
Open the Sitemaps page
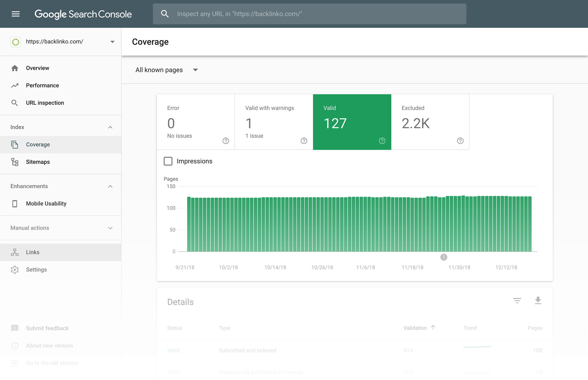[x=61, y=162]
